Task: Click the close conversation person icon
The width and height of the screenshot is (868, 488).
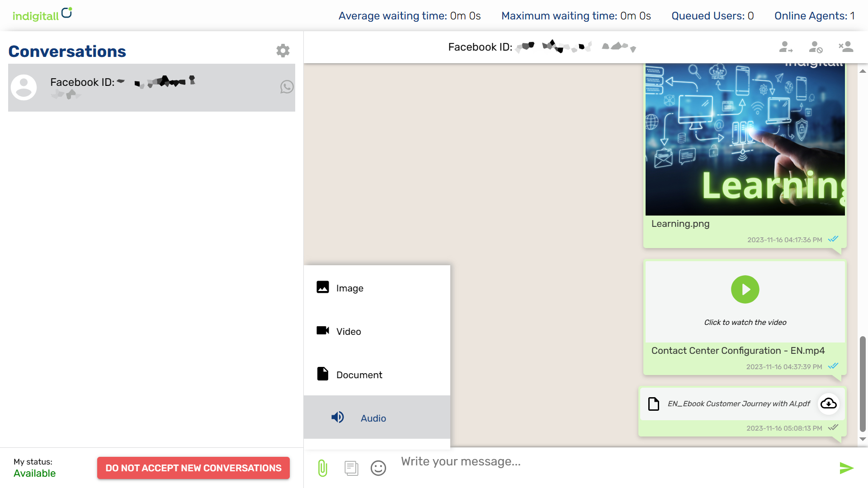Action: coord(846,47)
